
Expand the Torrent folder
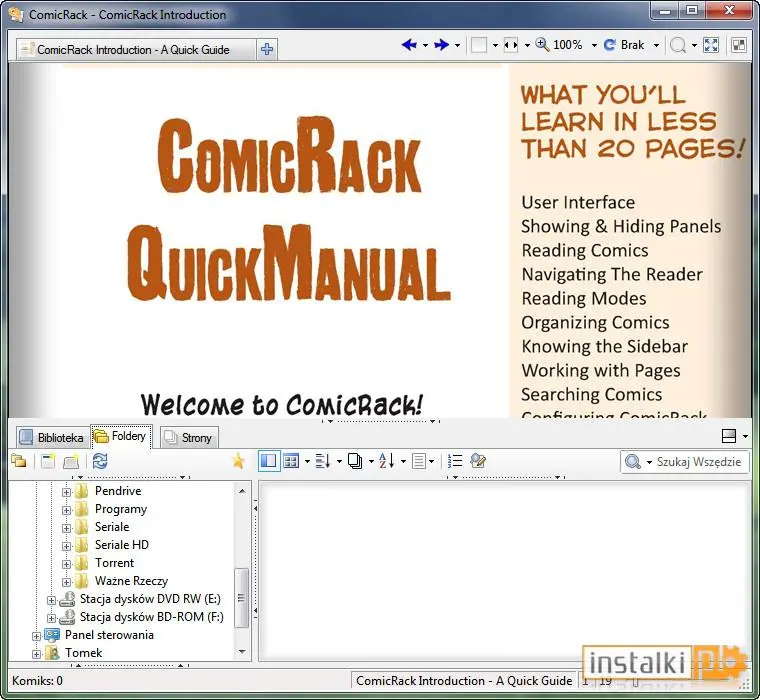[x=66, y=564]
